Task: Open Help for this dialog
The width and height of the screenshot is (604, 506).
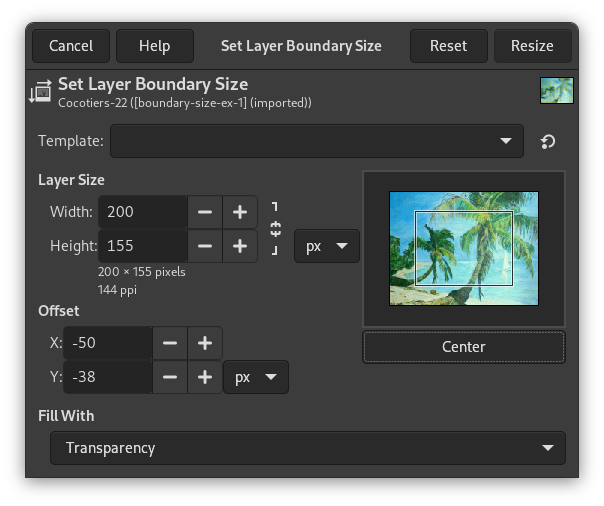Action: 154,46
